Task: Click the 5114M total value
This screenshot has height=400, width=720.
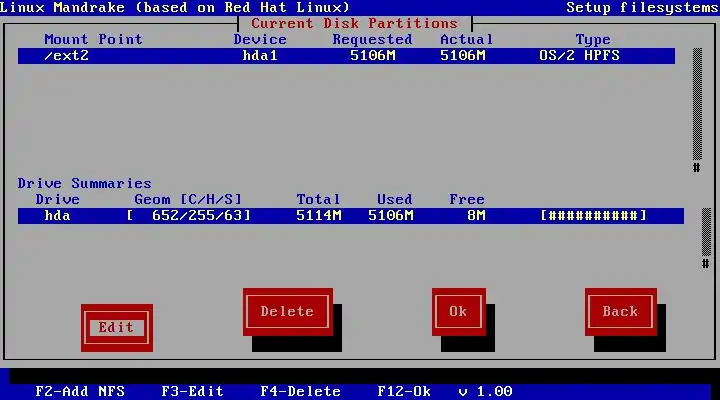Action: point(319,216)
